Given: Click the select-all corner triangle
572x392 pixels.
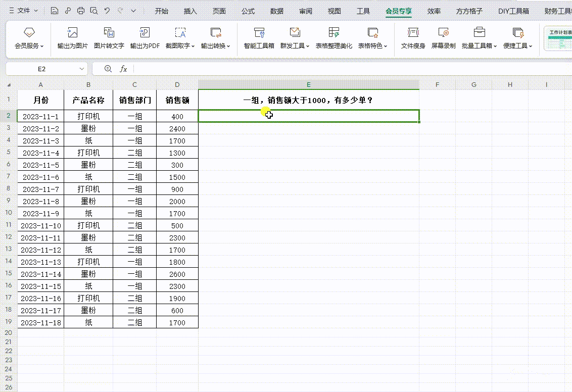Looking at the screenshot, I should point(9,85).
